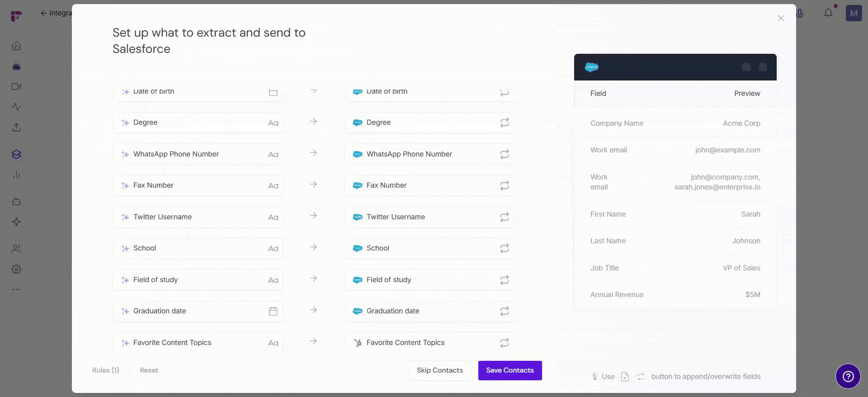Click the Graduation date source field
868x397 pixels.
[x=198, y=311]
